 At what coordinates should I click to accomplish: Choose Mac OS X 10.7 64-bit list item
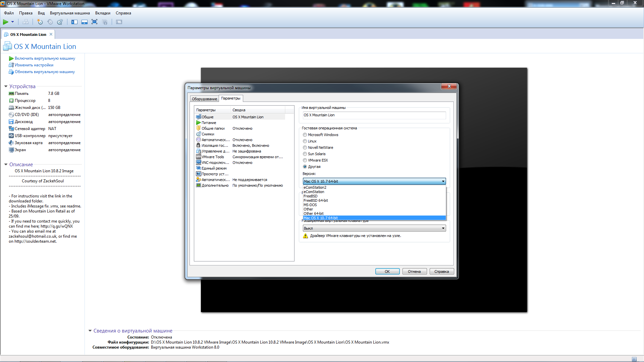[374, 218]
